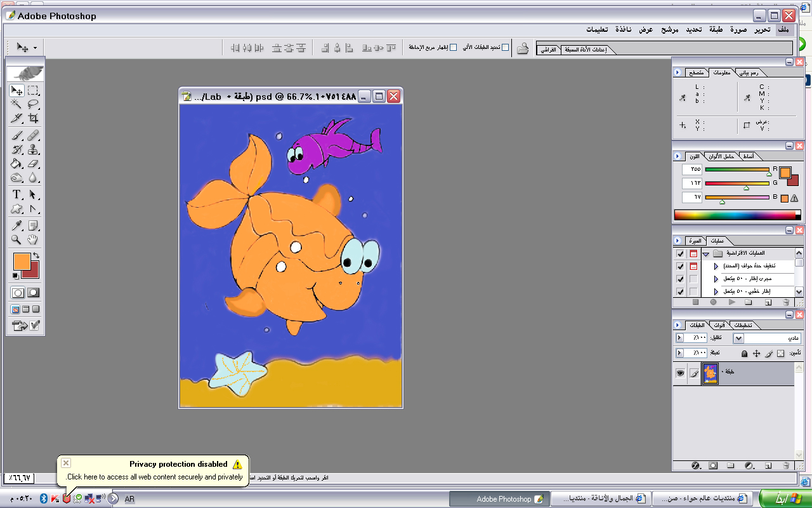Click the color spectrum ramp bar

tap(735, 215)
